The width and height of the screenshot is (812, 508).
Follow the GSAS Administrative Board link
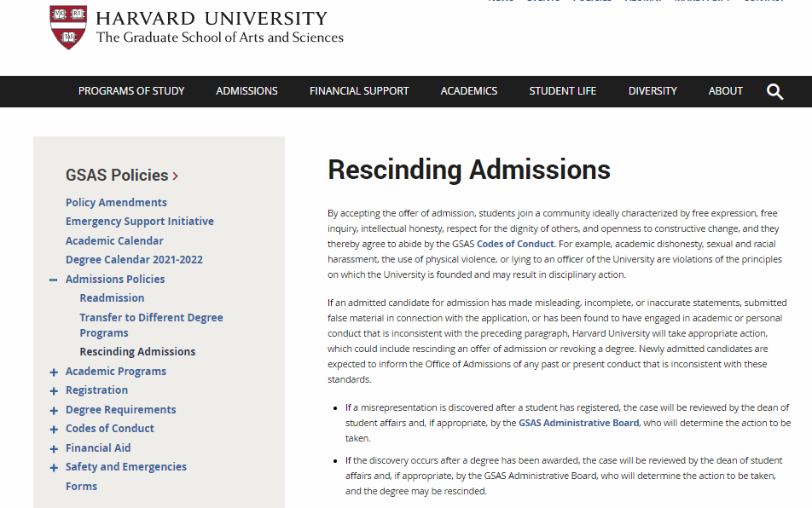(579, 423)
